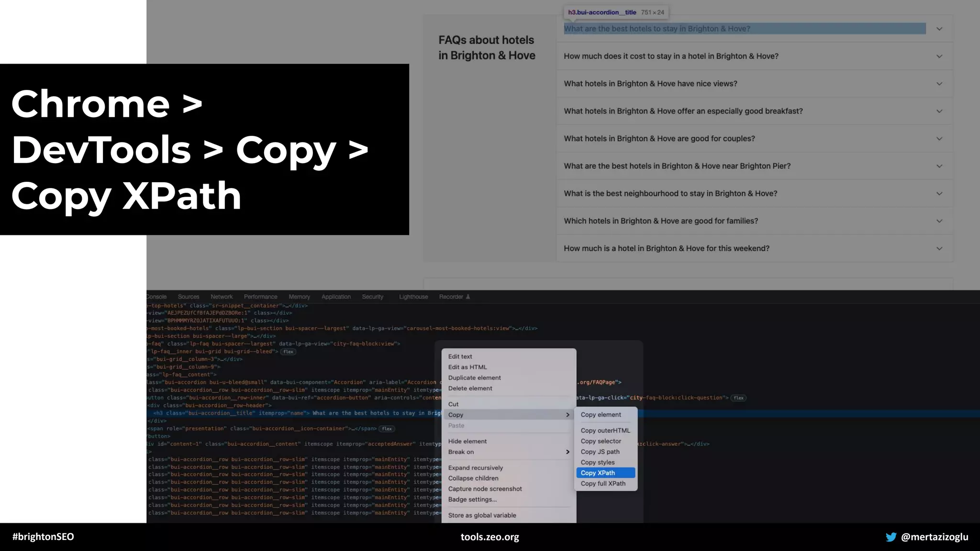The width and height of the screenshot is (980, 551).
Task: Select Copy element in submenu
Action: point(606,415)
